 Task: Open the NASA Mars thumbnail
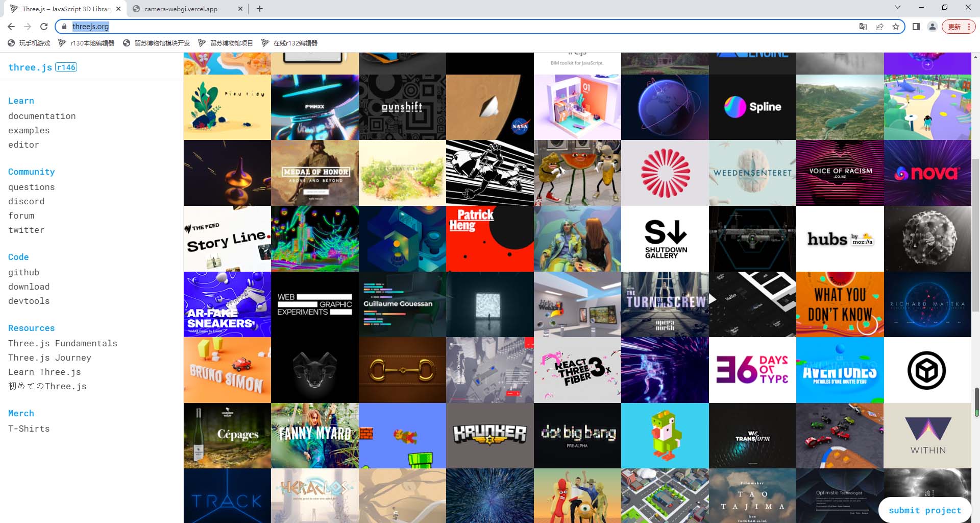[490, 107]
